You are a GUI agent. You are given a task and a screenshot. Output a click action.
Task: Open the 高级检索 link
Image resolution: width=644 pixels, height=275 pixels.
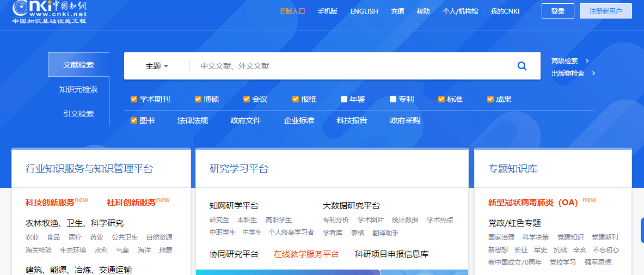tap(565, 61)
